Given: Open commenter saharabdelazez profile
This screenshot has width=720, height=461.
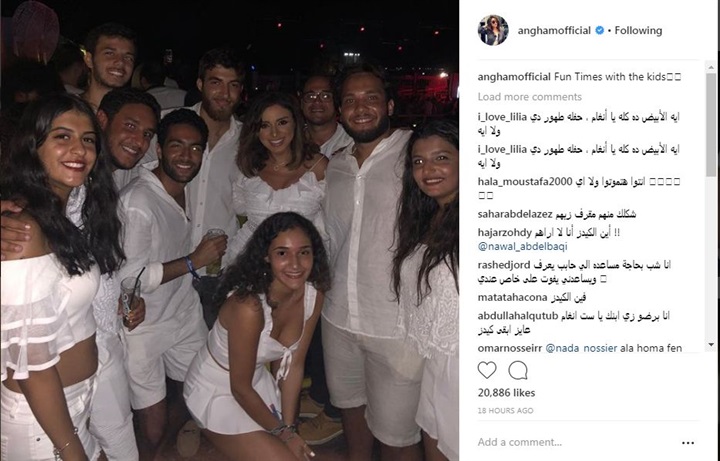Looking at the screenshot, I should coord(515,214).
